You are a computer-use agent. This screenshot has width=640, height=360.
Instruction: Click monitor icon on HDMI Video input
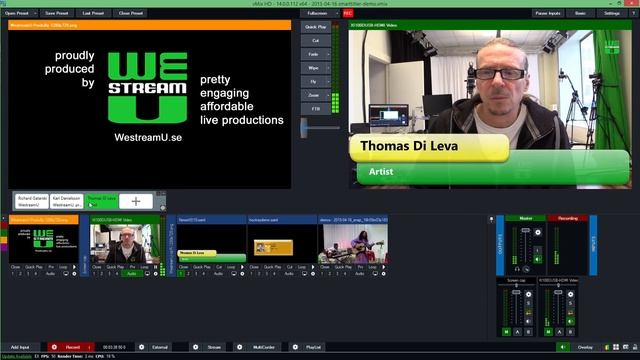click(x=147, y=274)
